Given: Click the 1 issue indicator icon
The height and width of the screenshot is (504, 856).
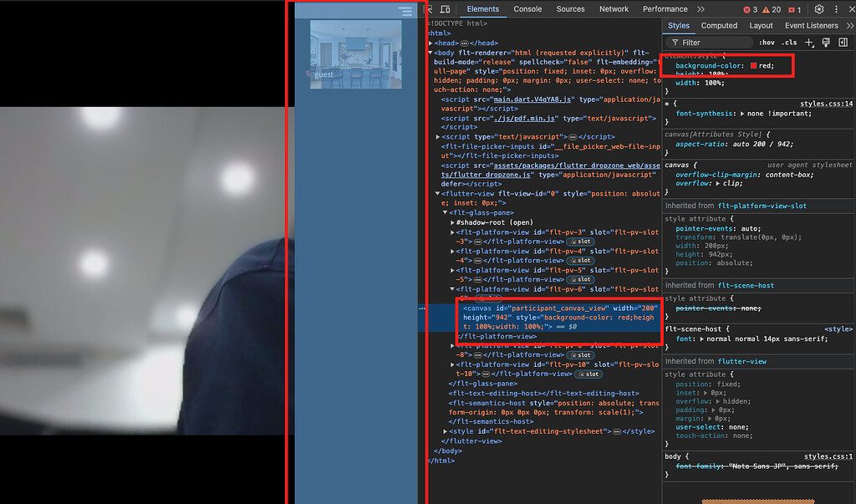Looking at the screenshot, I should 792,8.
